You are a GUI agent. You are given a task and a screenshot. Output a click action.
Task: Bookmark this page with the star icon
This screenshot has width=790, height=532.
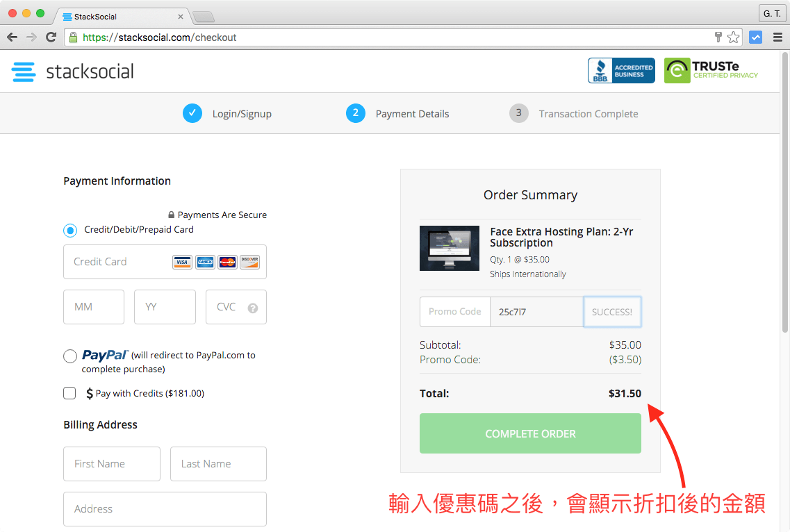733,38
